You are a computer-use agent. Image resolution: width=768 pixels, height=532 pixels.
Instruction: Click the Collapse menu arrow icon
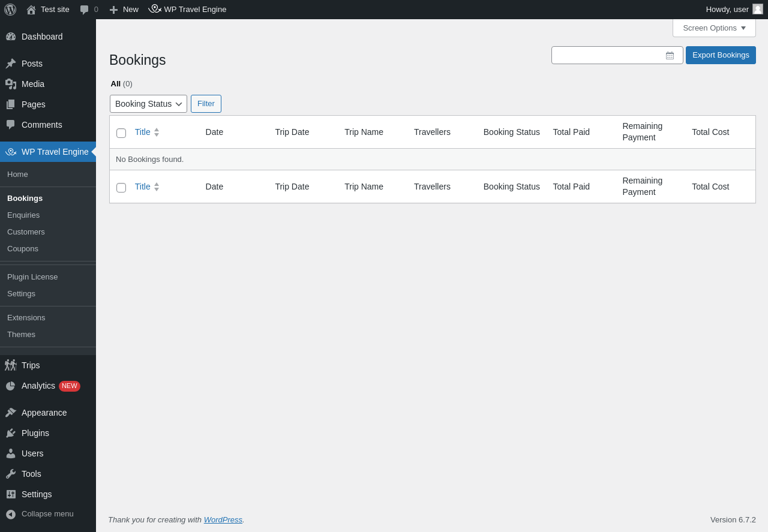(x=11, y=514)
